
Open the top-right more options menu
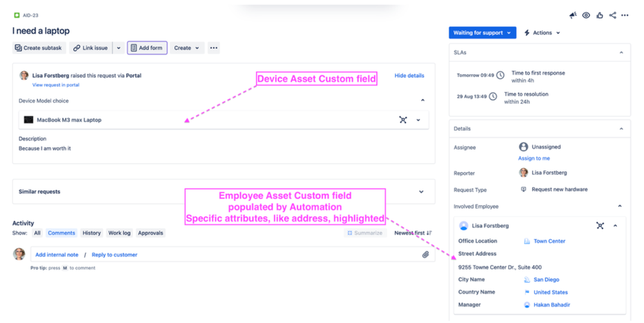pos(625,15)
